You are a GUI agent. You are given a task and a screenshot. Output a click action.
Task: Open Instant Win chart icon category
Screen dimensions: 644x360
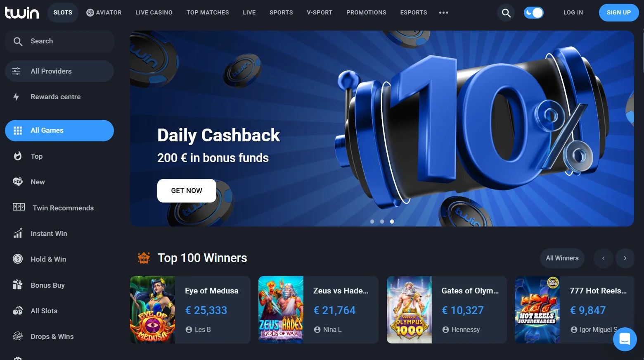(x=18, y=234)
